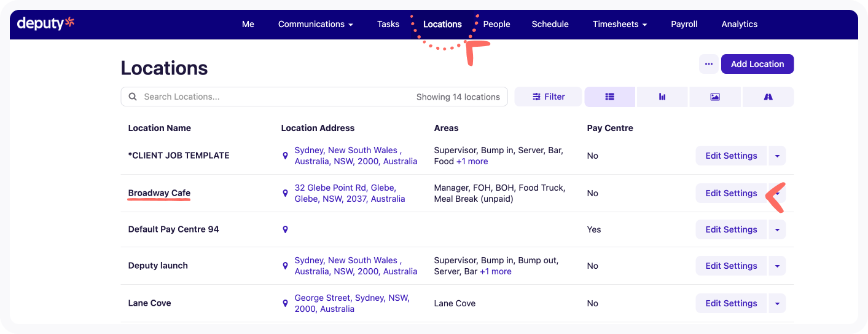Open the three-dot more options button

coord(708,64)
